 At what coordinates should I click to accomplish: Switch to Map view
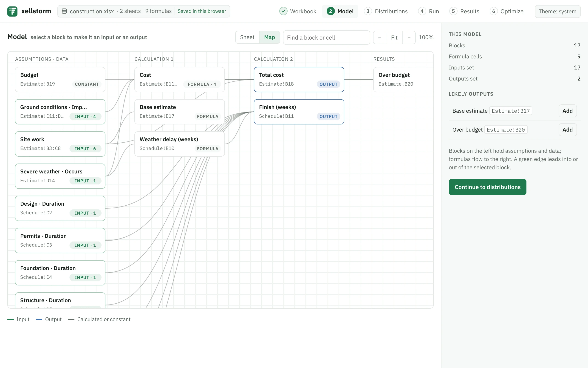point(269,37)
